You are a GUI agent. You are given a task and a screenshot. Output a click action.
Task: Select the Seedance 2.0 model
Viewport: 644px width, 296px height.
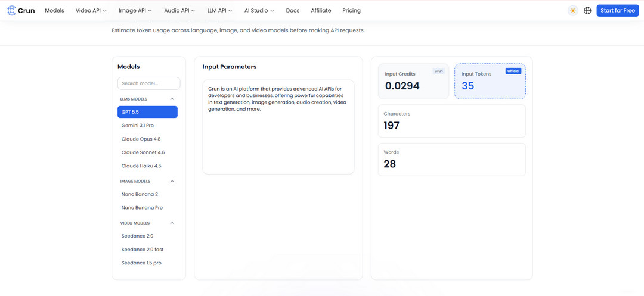pyautogui.click(x=147, y=236)
